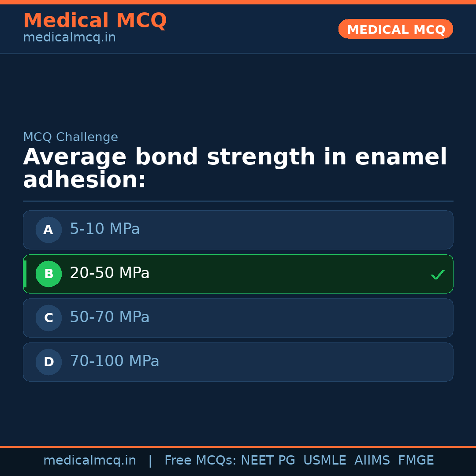Click the Medical MCQ orange title
476x476 pixels.
95,21
